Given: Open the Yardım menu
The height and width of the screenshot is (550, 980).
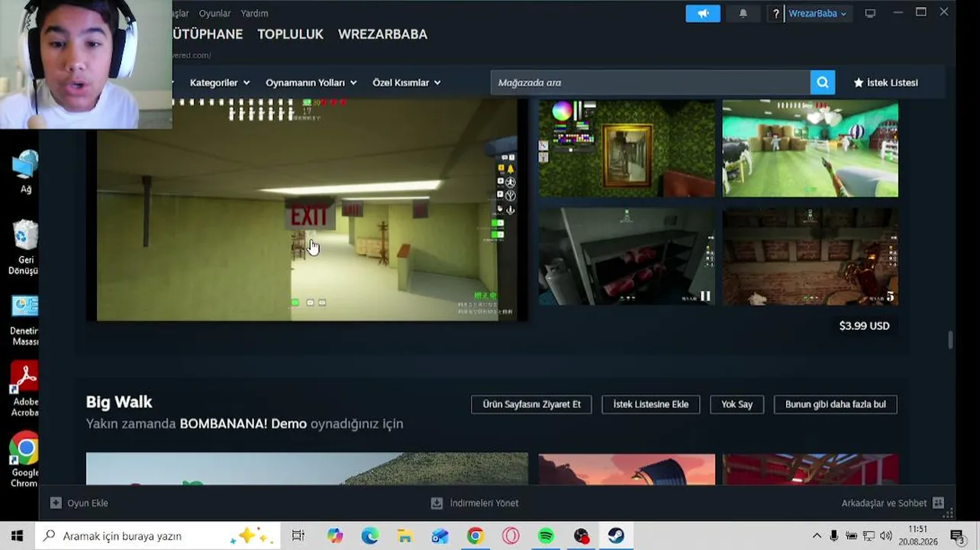Looking at the screenshot, I should point(254,13).
